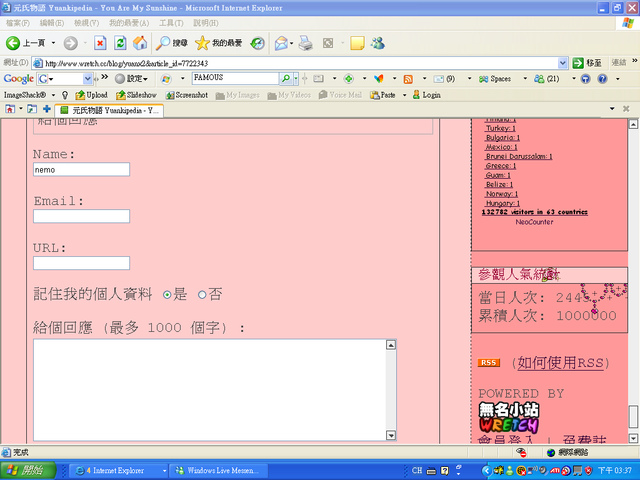Viewport: 640px width, 480px height.
Task: Click the URL input field
Action: point(81,263)
